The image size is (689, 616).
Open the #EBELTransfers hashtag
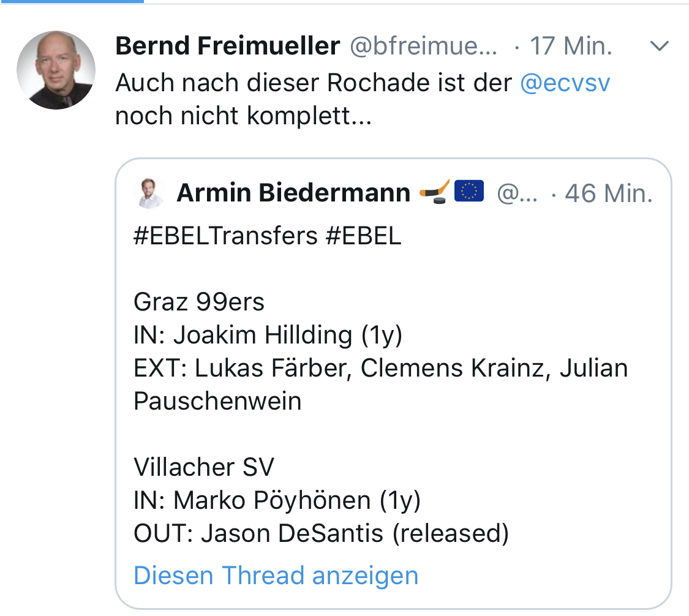[x=225, y=236]
